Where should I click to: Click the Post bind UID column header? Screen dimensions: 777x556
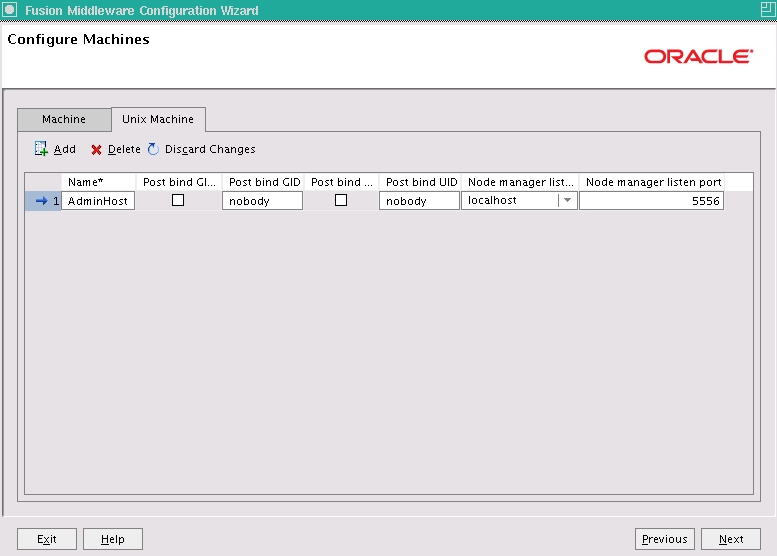(419, 182)
